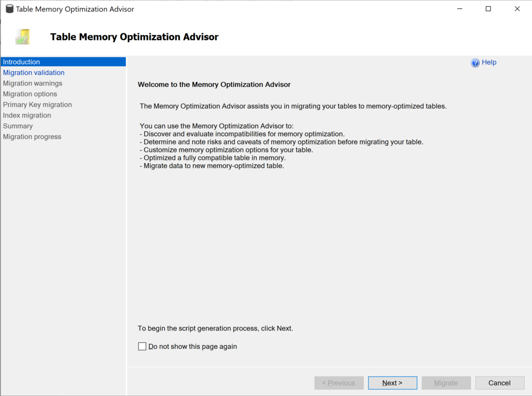Open the Help link
This screenshot has height=396, width=532.
coord(489,62)
